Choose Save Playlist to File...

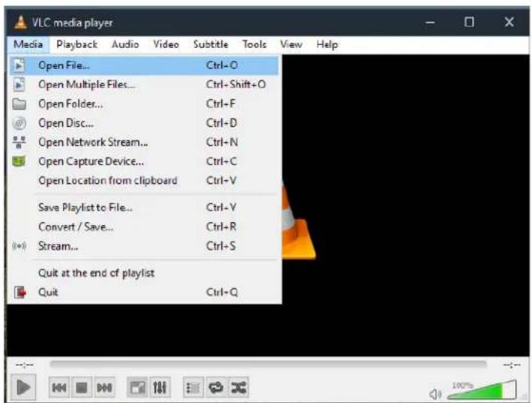point(144,207)
